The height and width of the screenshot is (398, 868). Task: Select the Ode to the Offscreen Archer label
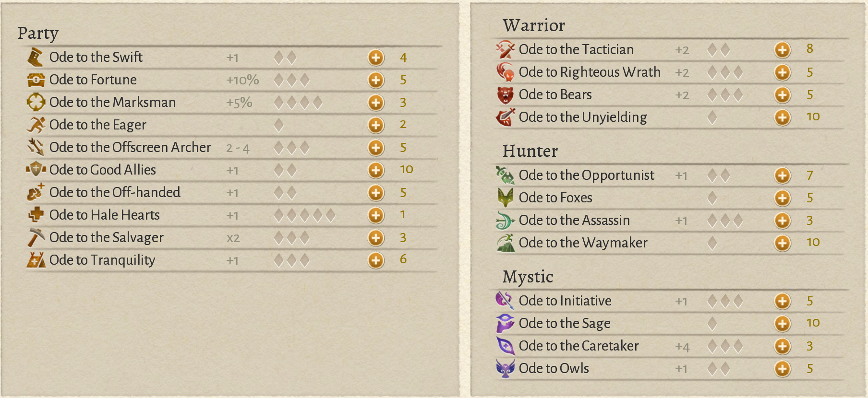pos(130,147)
